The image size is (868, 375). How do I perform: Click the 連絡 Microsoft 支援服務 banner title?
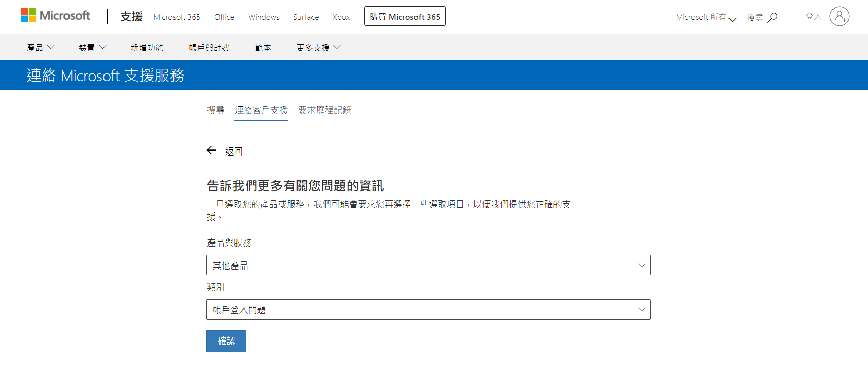[x=106, y=76]
